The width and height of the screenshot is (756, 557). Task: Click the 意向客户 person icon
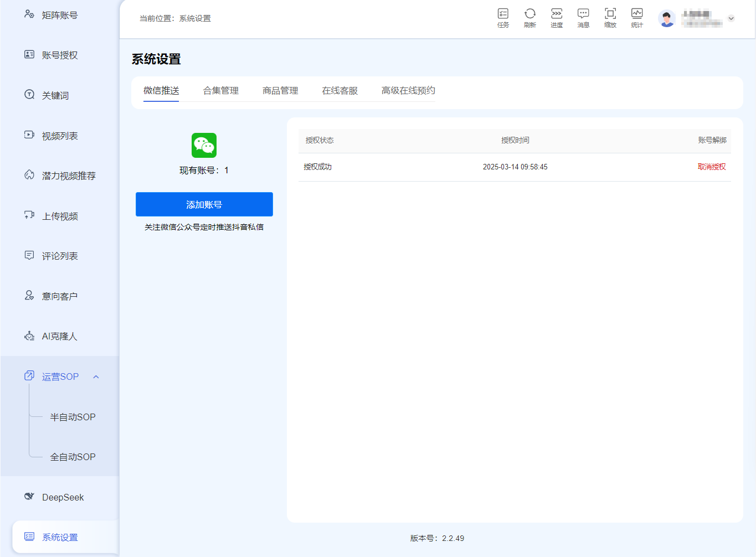29,295
